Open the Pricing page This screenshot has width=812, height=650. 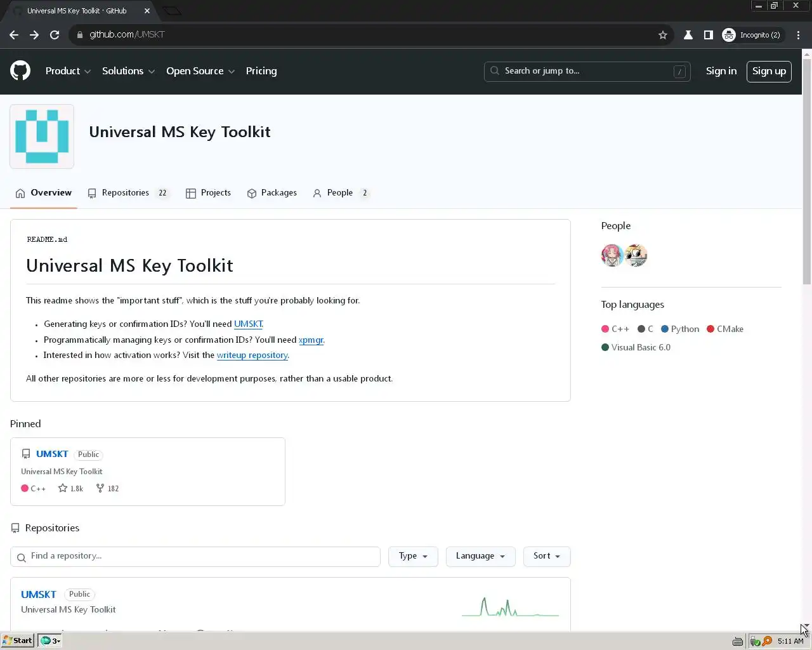click(261, 71)
